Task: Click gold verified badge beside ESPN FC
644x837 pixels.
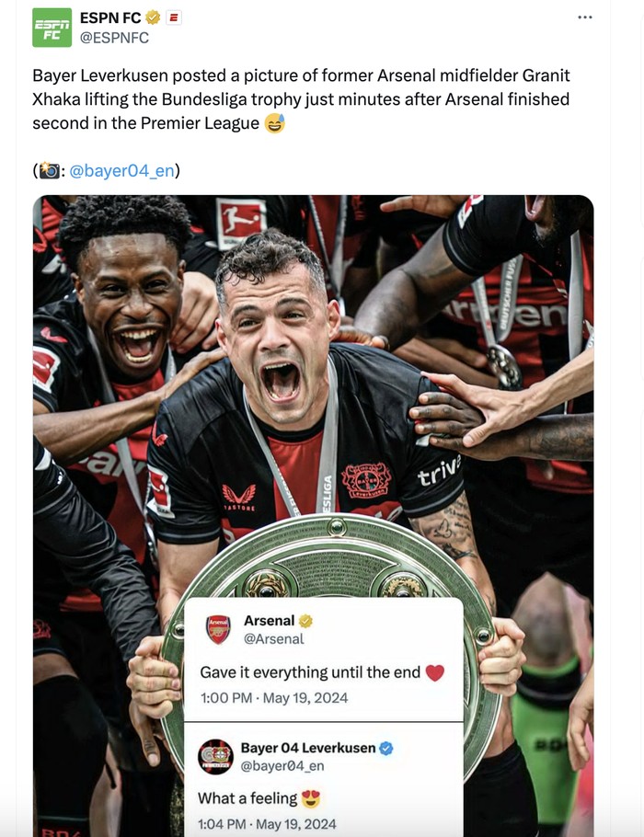Action: [153, 17]
